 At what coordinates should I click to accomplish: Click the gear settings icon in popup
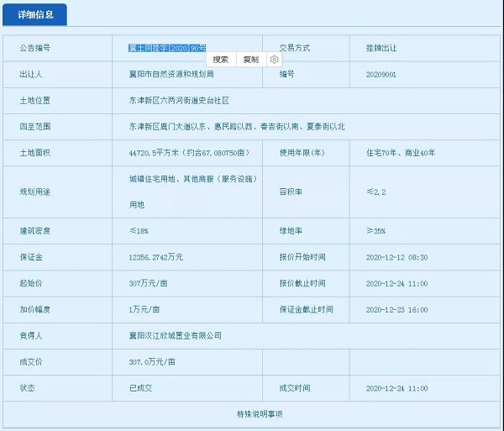click(275, 60)
